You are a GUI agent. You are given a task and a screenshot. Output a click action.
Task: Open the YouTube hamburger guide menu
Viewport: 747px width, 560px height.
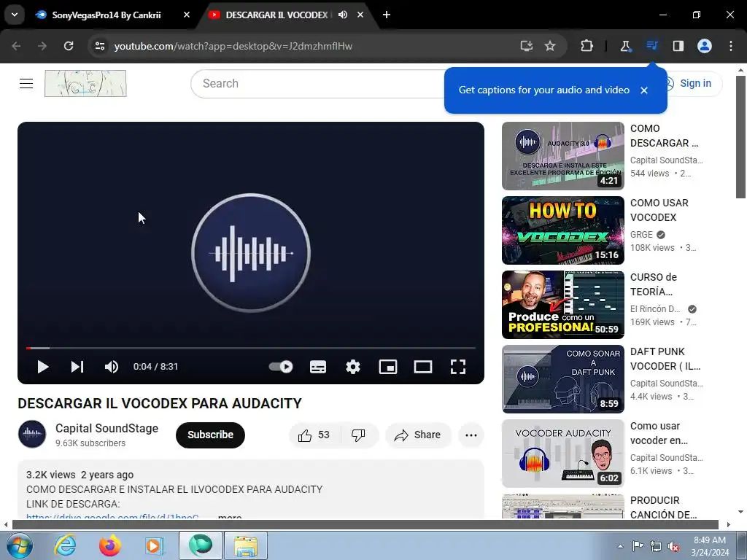coord(26,83)
